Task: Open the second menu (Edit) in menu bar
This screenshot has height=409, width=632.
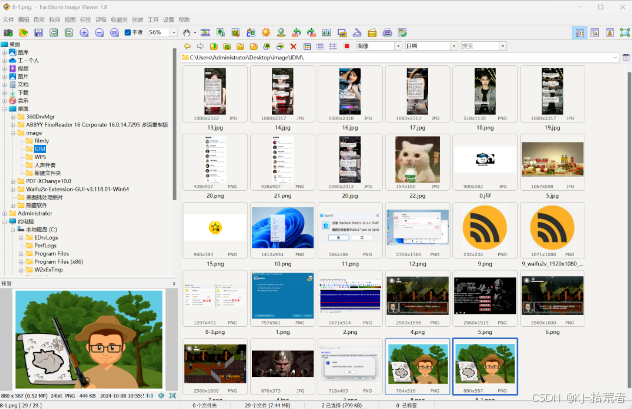Action: click(x=23, y=19)
